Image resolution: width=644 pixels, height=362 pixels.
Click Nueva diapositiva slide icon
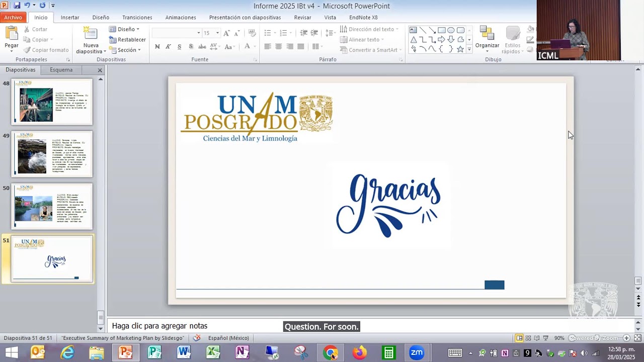[x=91, y=33]
